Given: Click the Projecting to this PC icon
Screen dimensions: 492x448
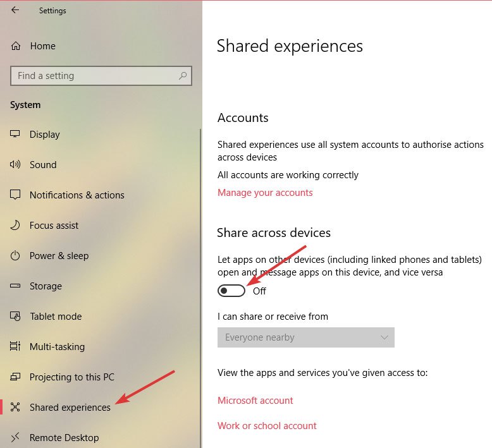Looking at the screenshot, I should pos(15,377).
